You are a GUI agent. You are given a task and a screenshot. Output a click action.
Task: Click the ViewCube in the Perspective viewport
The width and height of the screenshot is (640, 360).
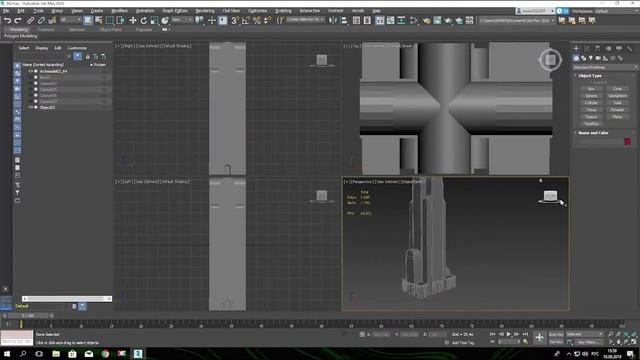[550, 196]
